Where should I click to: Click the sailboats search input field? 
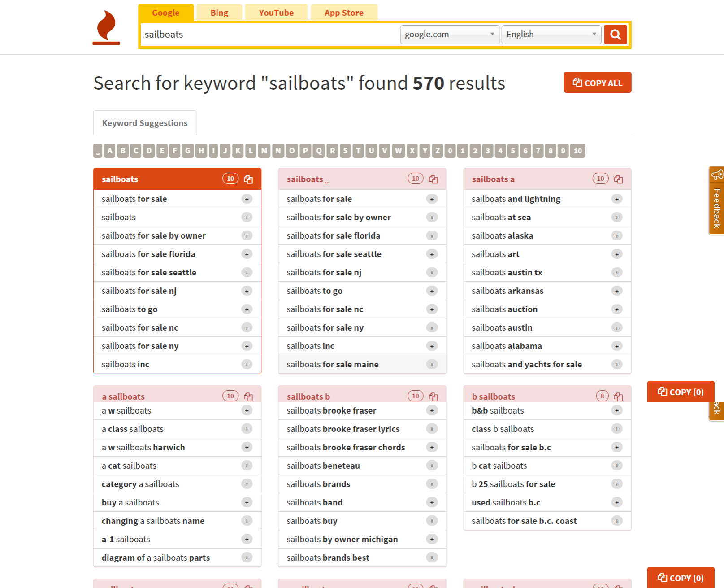(x=269, y=35)
